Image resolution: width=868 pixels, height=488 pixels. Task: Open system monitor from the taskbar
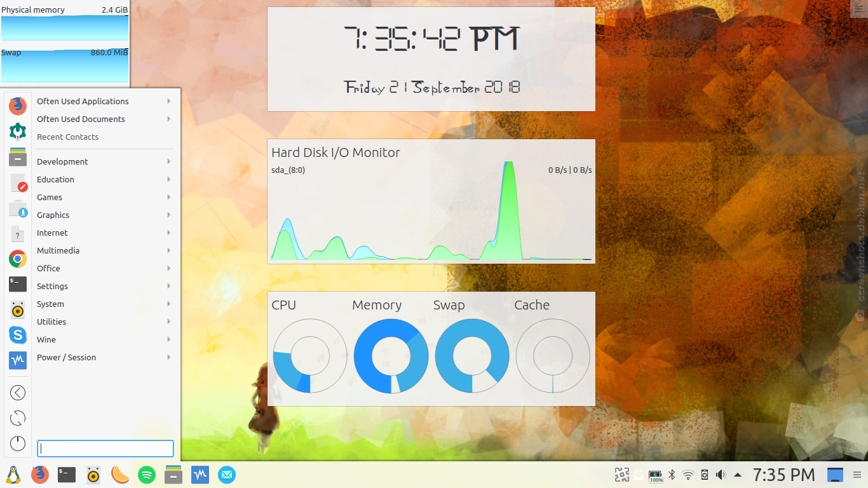pyautogui.click(x=200, y=475)
